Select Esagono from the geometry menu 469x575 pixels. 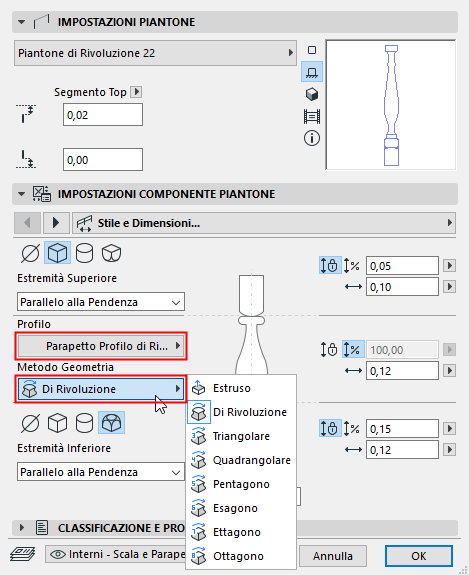[241, 508]
